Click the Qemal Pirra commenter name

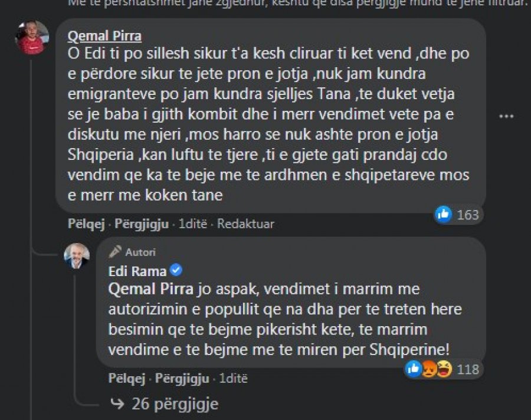pos(105,37)
